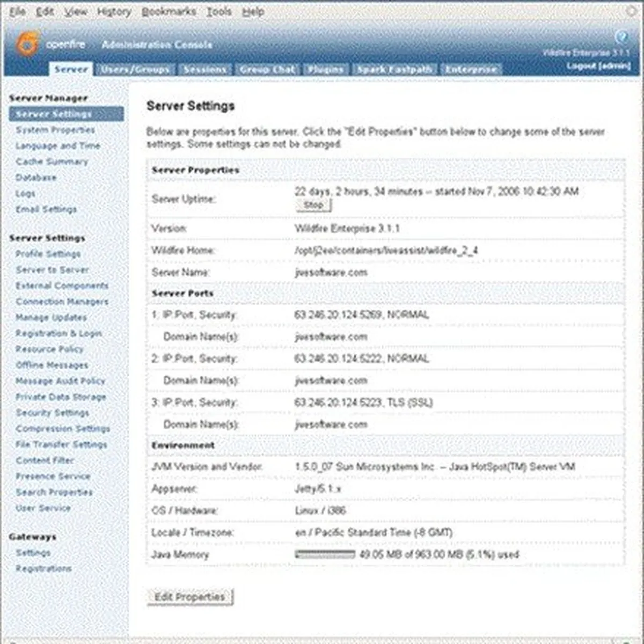Open Content Filter link
Viewport: 644px width, 644px height.
point(45,460)
